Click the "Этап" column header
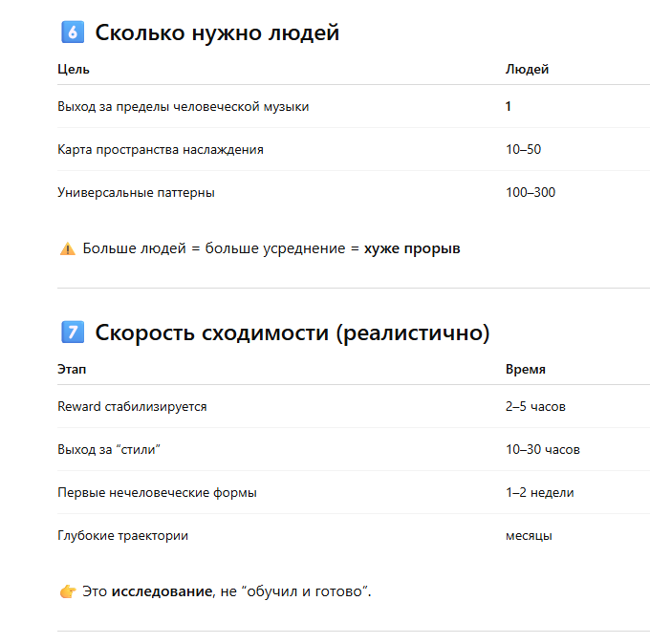This screenshot has height=644, width=650. pos(72,369)
